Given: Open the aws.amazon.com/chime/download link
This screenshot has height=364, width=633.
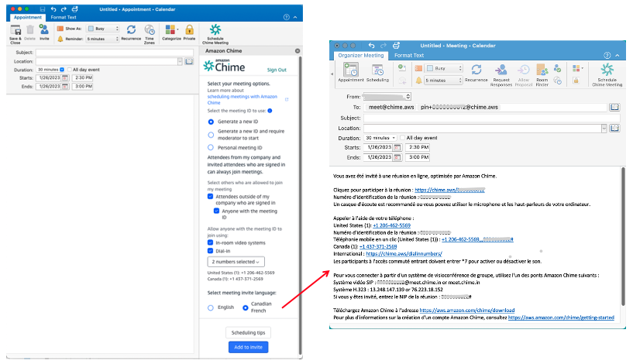Looking at the screenshot, I should 467,311.
